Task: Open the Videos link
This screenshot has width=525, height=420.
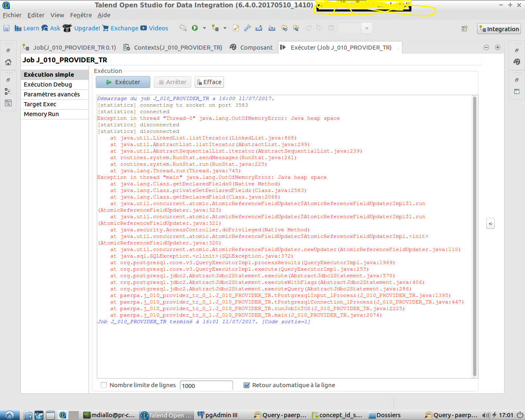Action: [154, 28]
